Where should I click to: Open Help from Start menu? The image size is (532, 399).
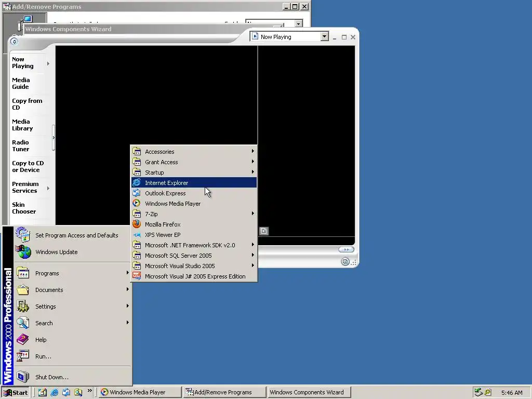point(73,340)
